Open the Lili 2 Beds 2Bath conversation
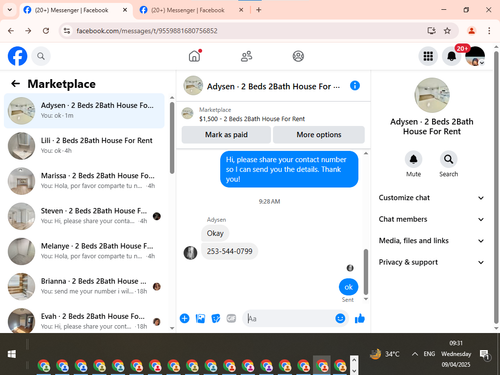The image size is (500, 375). (85, 146)
